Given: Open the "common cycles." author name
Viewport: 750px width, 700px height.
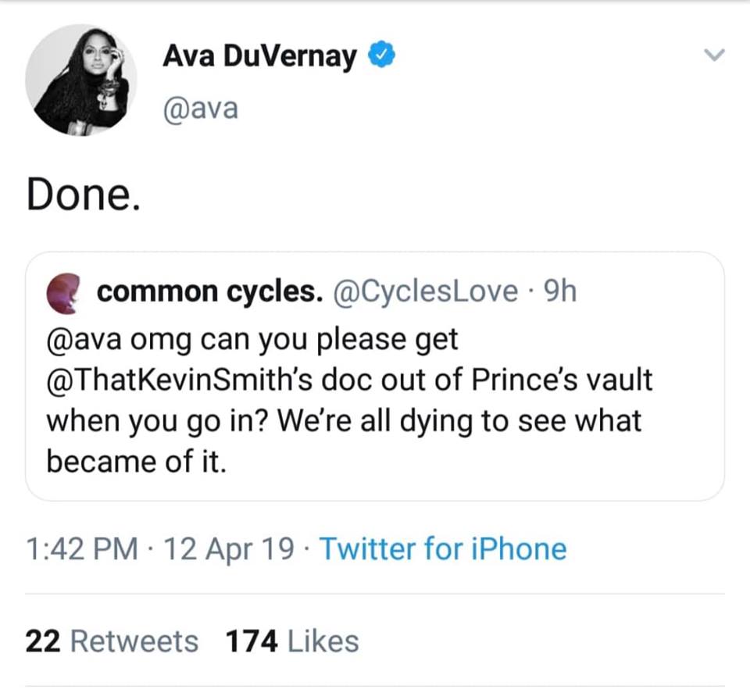Looking at the screenshot, I should 209,291.
